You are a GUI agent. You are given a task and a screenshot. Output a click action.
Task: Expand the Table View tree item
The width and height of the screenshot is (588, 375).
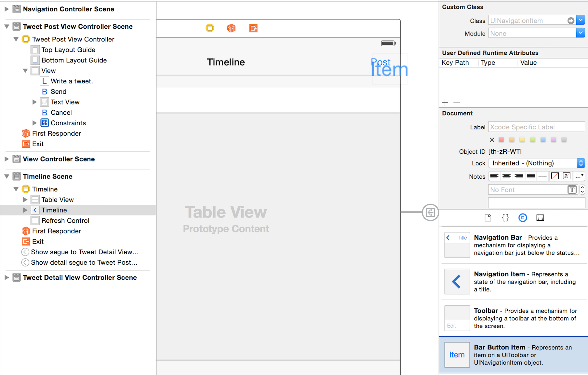pyautogui.click(x=25, y=200)
